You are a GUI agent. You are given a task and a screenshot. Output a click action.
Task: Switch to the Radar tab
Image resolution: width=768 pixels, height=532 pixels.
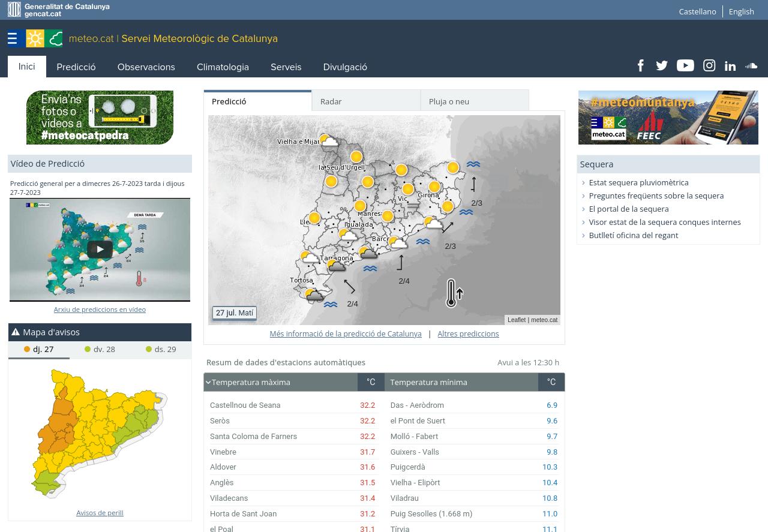pos(365,101)
